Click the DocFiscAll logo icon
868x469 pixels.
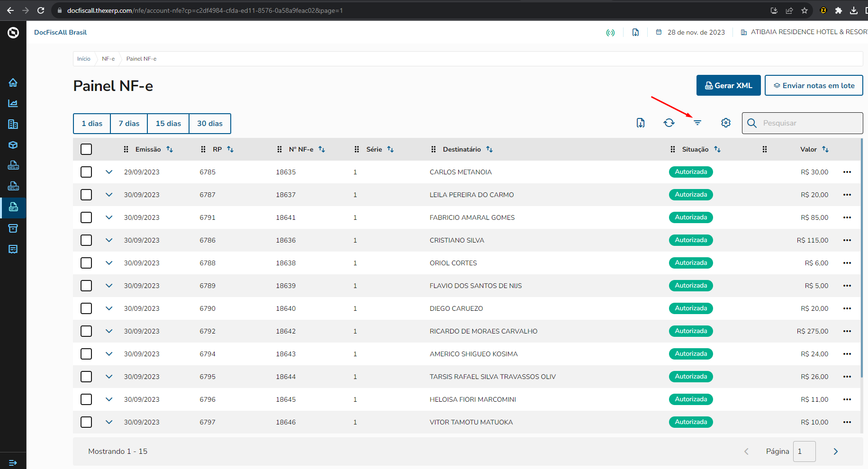13,32
